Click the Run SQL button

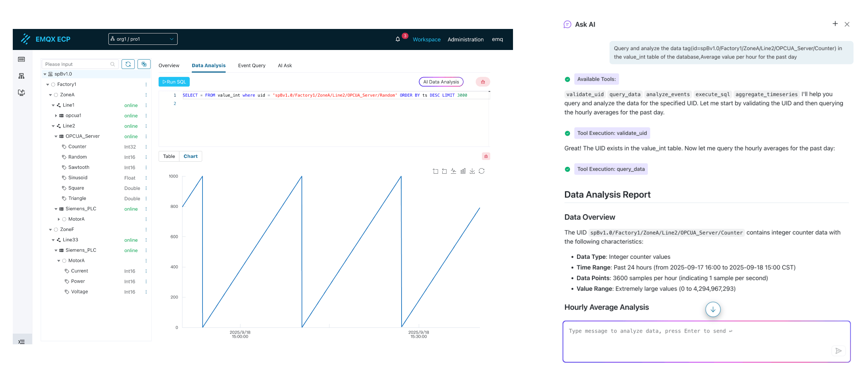click(x=174, y=82)
